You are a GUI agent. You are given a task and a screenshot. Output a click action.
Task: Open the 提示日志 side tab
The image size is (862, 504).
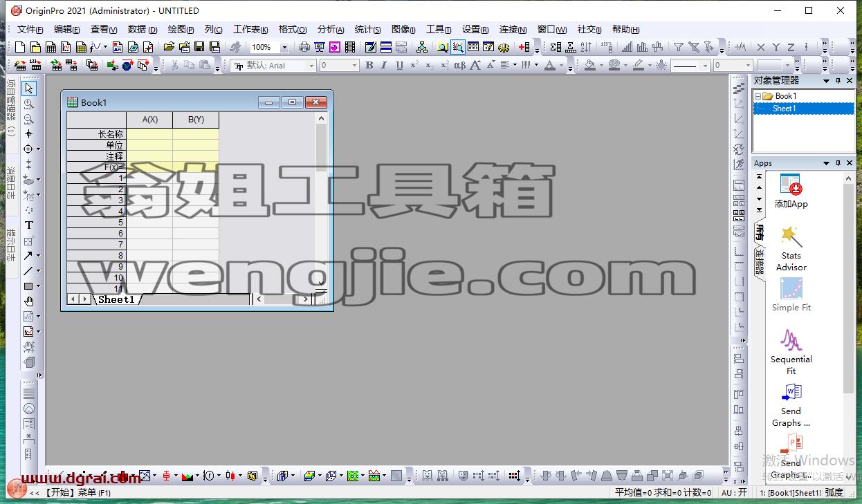point(10,245)
